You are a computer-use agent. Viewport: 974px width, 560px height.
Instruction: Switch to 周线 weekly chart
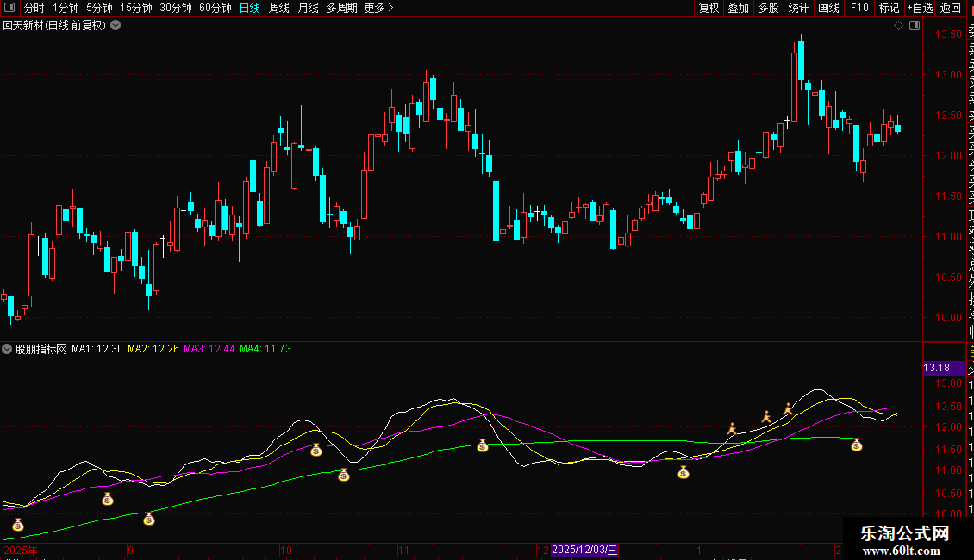[279, 8]
